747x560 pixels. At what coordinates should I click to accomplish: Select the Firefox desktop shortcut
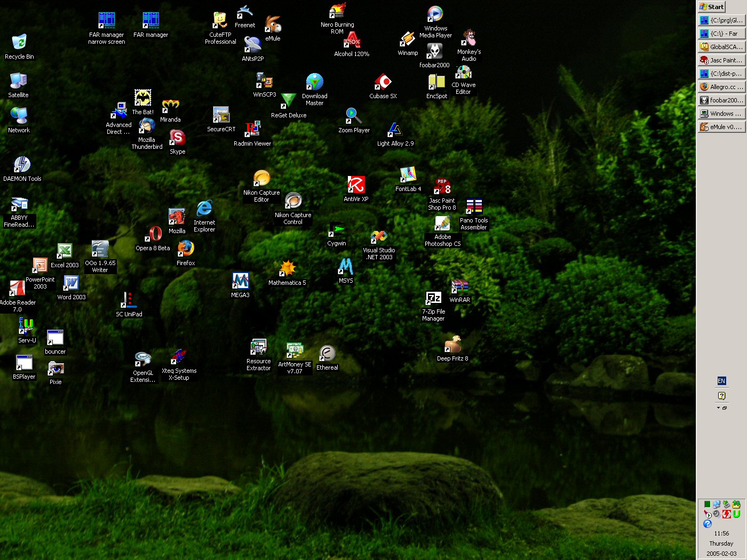(x=186, y=249)
